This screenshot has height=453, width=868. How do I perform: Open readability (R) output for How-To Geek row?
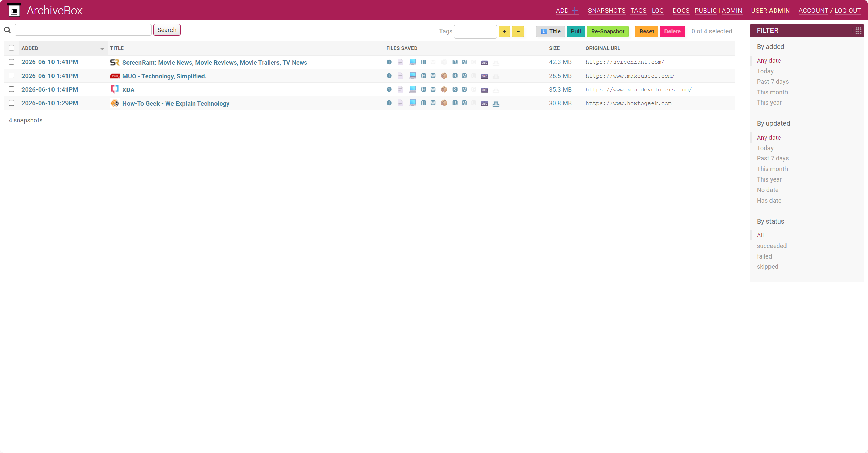pos(455,103)
